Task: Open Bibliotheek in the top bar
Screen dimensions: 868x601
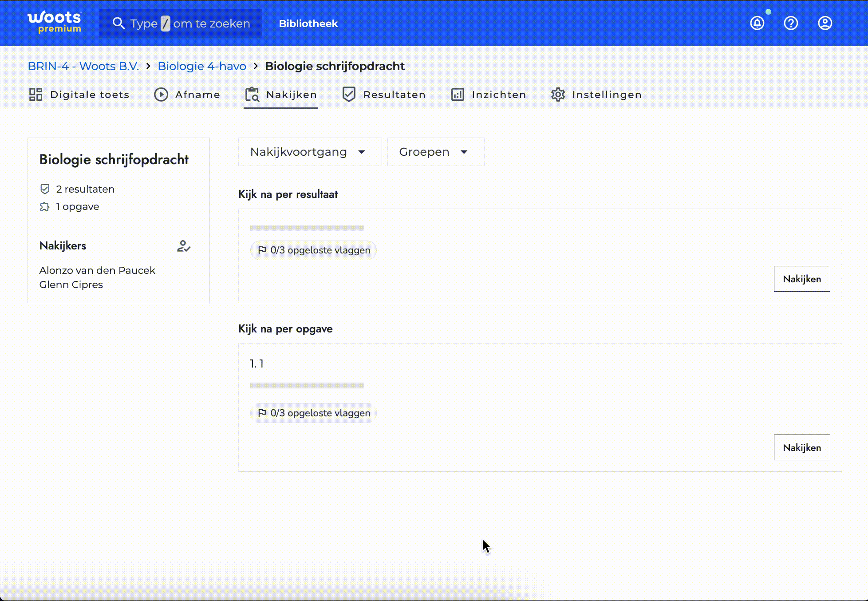Action: [x=308, y=24]
